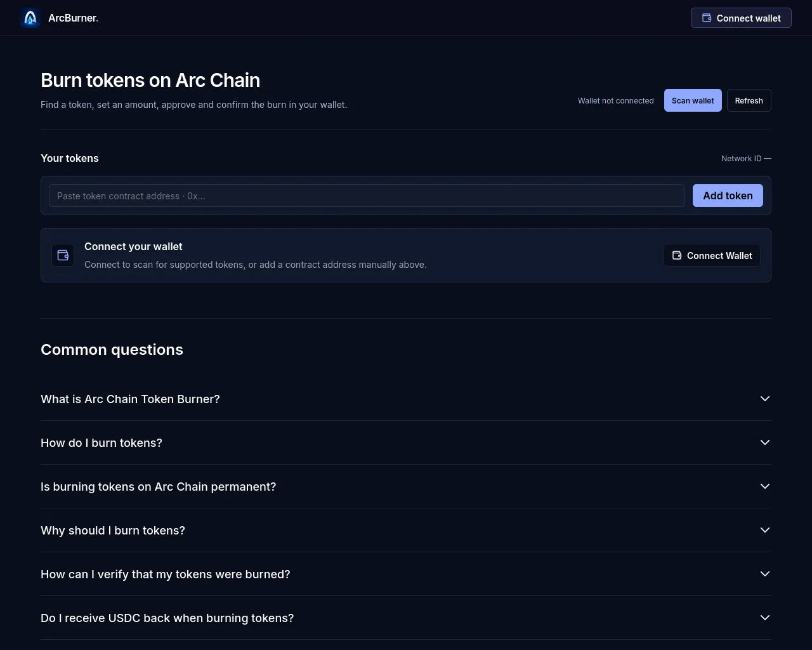Expand the Why should I burn tokens chevron
812x650 pixels.
765,530
